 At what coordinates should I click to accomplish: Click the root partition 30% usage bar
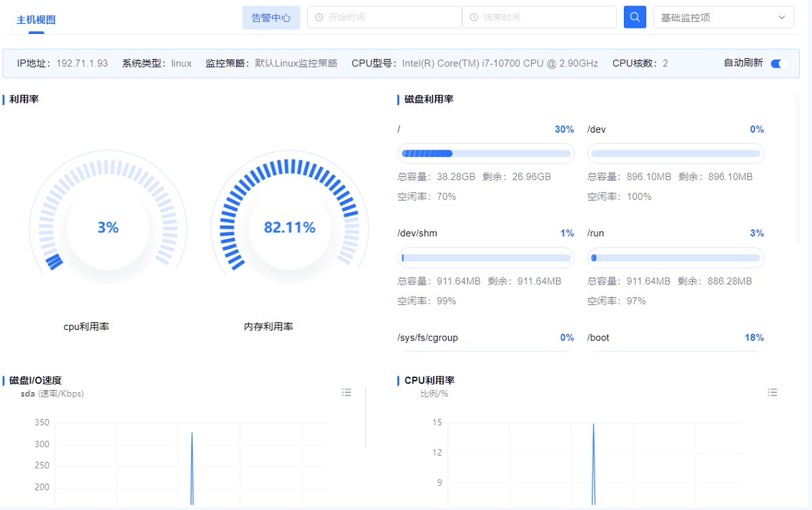click(486, 154)
